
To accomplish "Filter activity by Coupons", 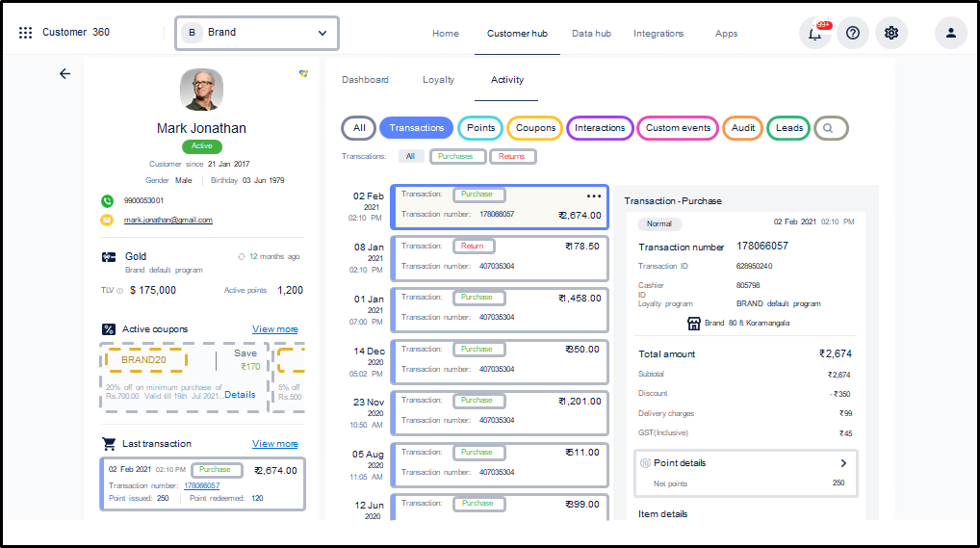I will pos(535,128).
